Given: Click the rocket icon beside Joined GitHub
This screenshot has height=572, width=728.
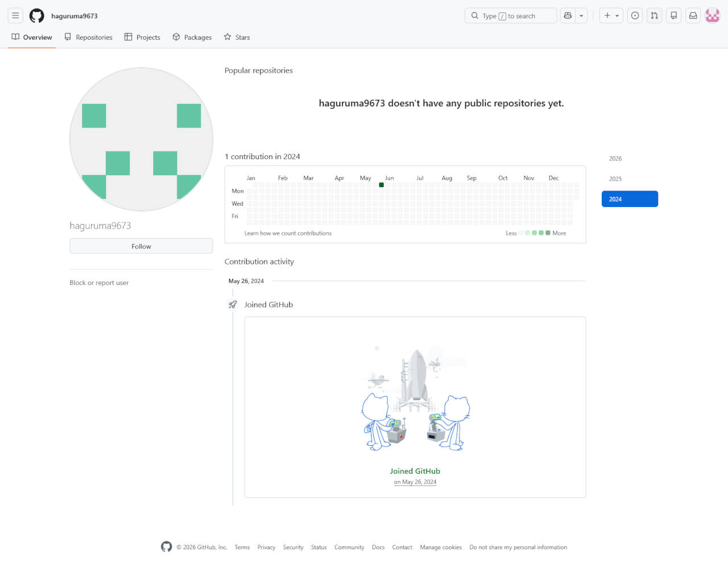Looking at the screenshot, I should click(x=233, y=305).
